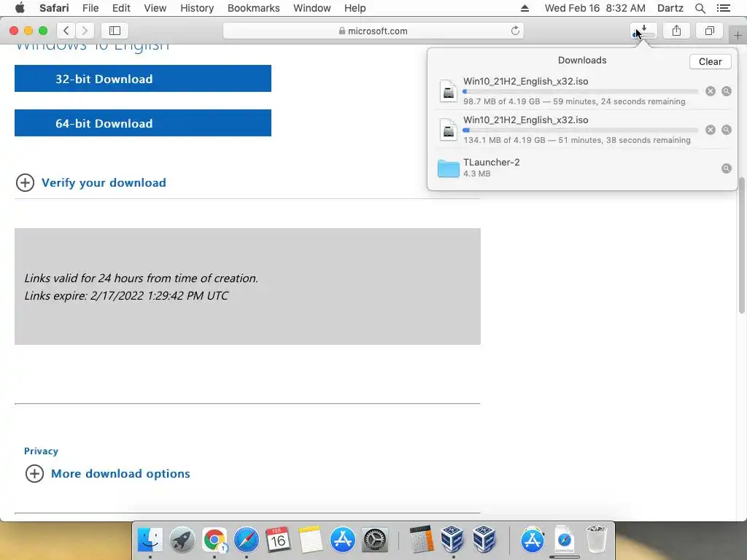Screen dimensions: 747x560
Task: Open Calculator from the Dock
Action: 421,539
